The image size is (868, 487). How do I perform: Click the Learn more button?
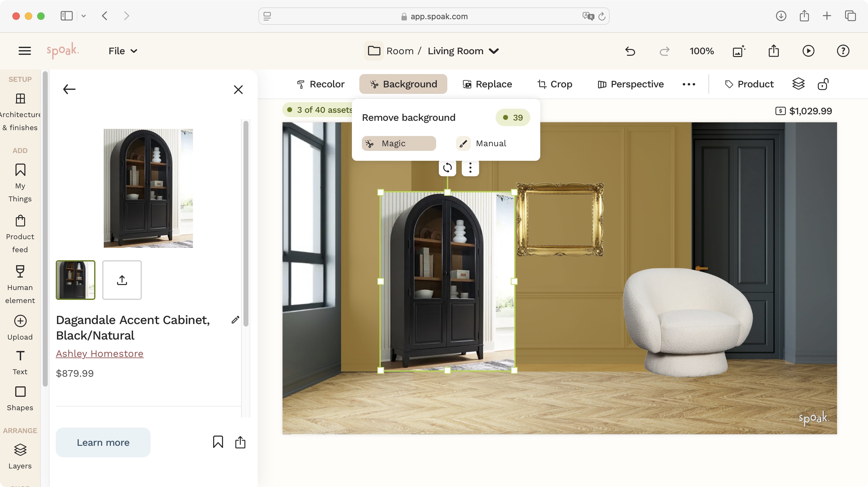103,442
